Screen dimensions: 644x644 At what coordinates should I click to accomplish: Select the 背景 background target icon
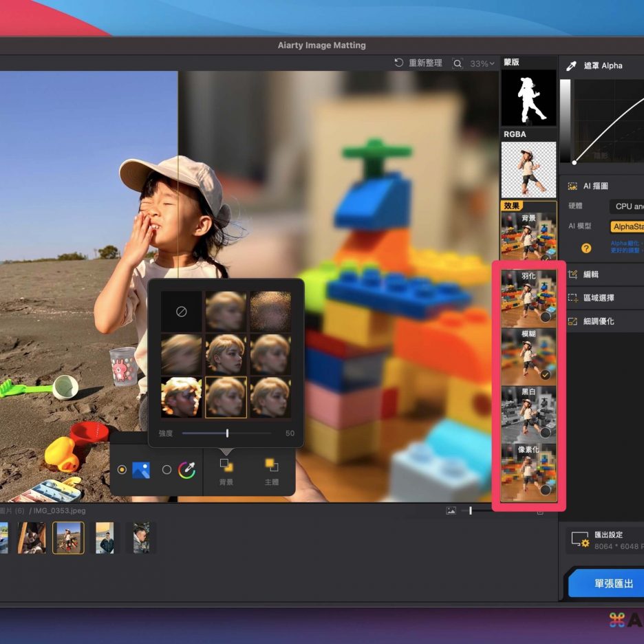point(226,466)
